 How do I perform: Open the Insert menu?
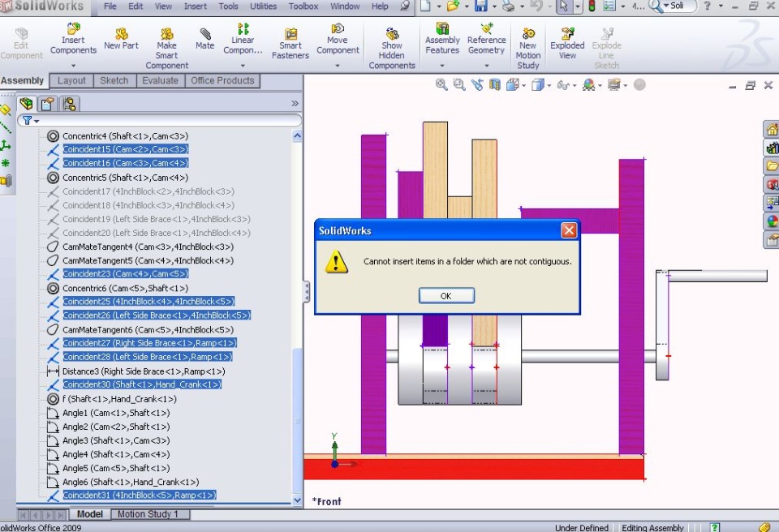coord(196,6)
